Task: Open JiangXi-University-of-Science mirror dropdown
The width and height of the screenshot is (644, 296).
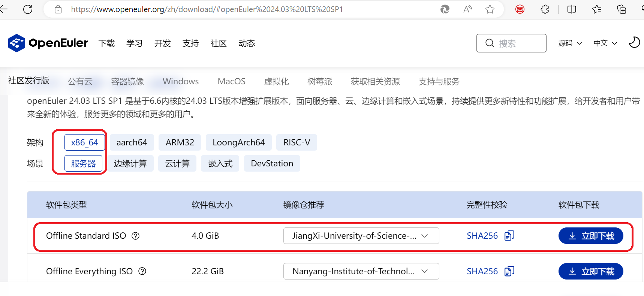Action: tap(361, 236)
